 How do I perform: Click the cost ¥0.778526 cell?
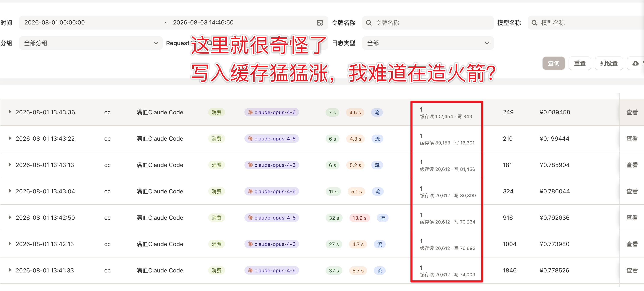pos(554,271)
